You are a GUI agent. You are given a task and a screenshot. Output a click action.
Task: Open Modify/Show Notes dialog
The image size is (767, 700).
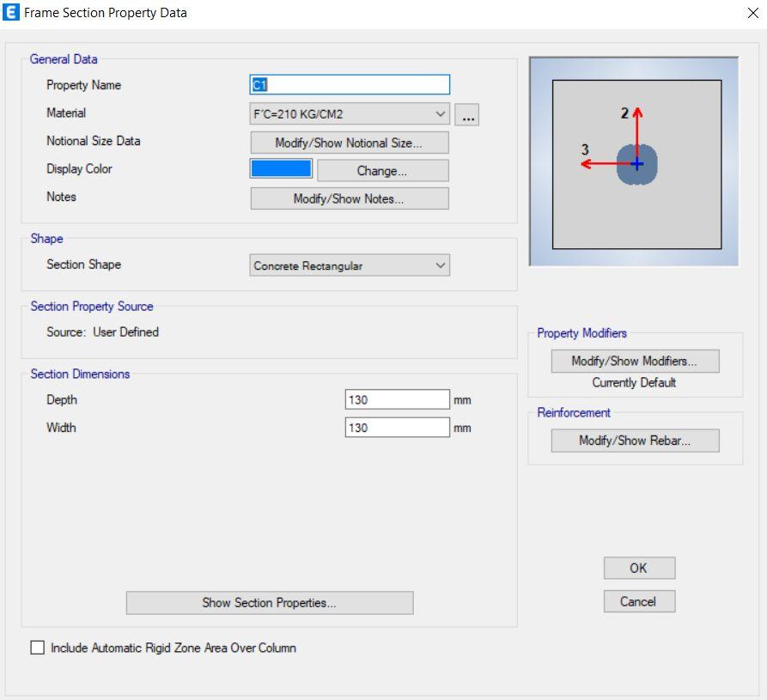click(350, 198)
